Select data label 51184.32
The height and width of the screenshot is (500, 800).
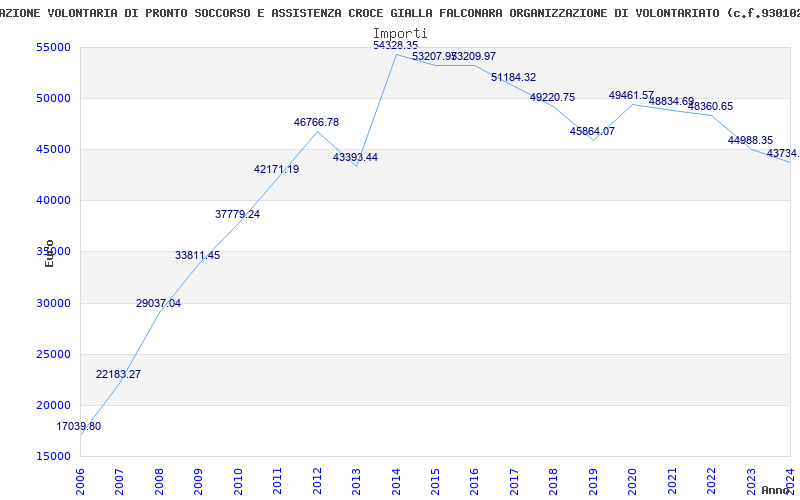point(514,78)
